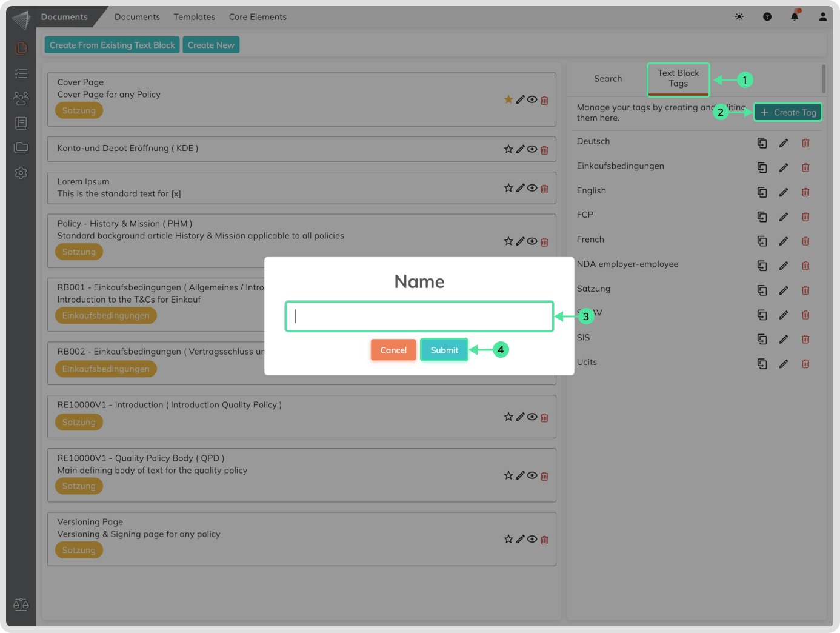This screenshot has width=840, height=633.
Task: Open the notifications bell
Action: [795, 16]
